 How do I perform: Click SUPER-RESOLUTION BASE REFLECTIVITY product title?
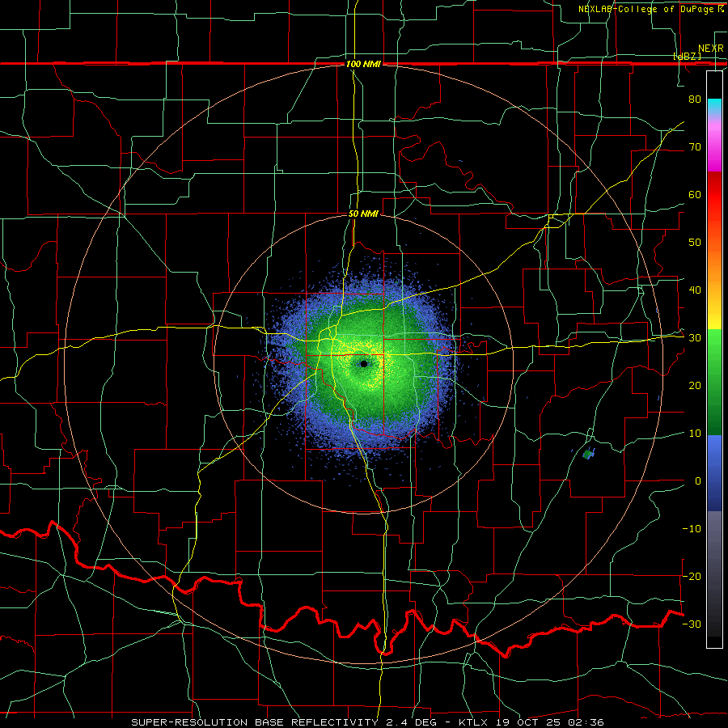coord(256,722)
